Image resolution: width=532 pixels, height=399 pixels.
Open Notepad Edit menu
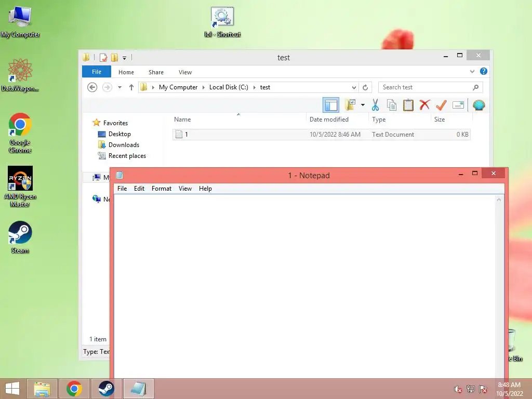click(139, 188)
